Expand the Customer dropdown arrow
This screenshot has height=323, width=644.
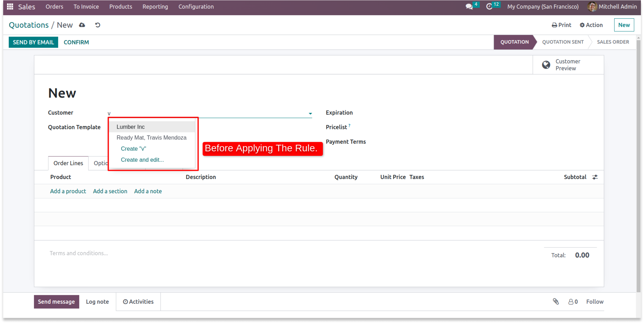[310, 114]
